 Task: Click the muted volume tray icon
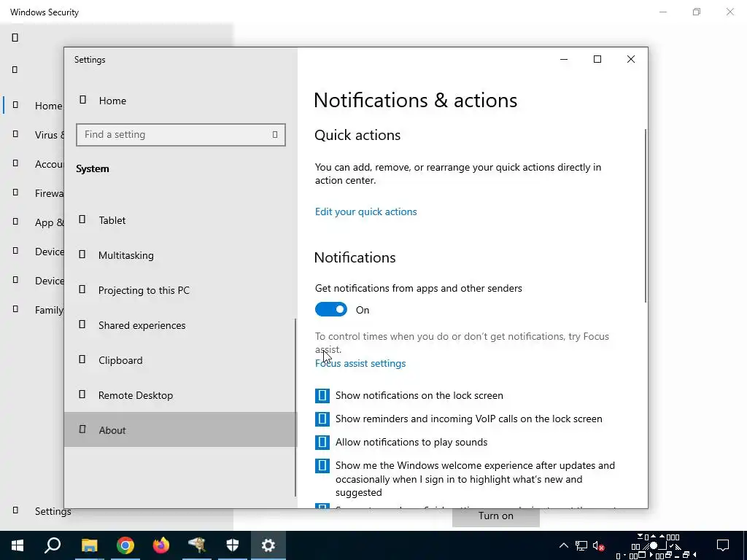coord(598,545)
